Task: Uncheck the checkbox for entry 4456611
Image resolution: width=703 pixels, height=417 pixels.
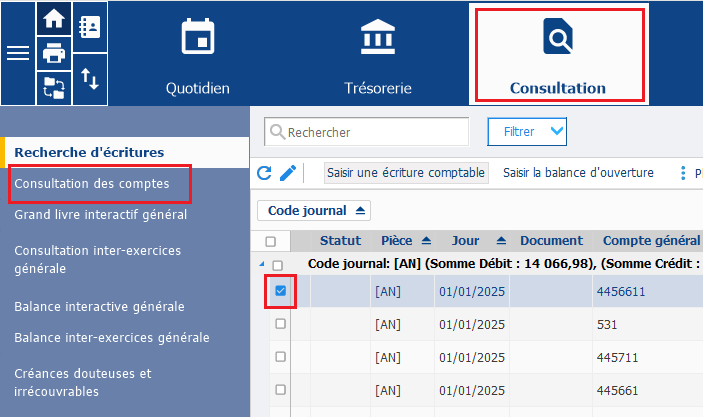Action: tap(280, 291)
